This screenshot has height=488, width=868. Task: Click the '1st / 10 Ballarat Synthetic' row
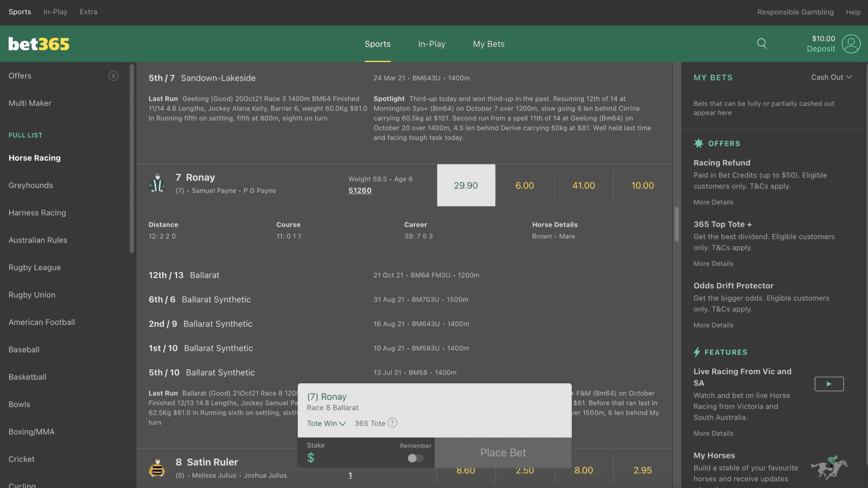404,348
